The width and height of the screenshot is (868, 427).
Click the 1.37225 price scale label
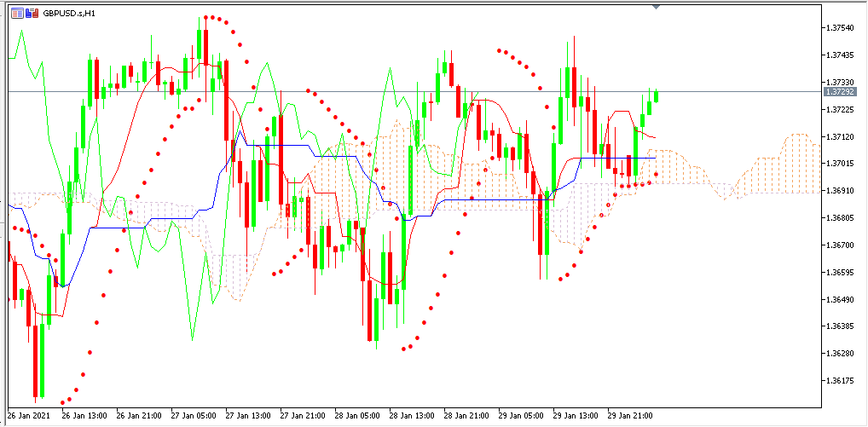(840, 109)
